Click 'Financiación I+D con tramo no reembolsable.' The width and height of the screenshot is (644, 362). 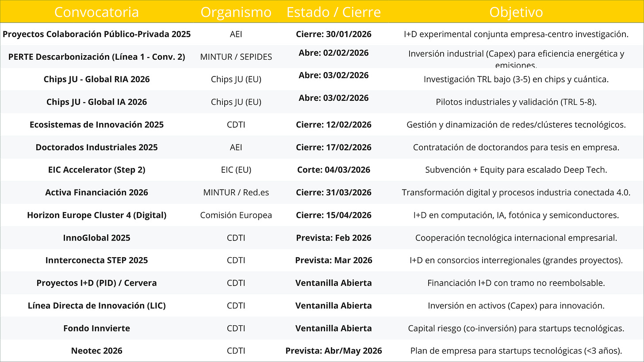[516, 283]
